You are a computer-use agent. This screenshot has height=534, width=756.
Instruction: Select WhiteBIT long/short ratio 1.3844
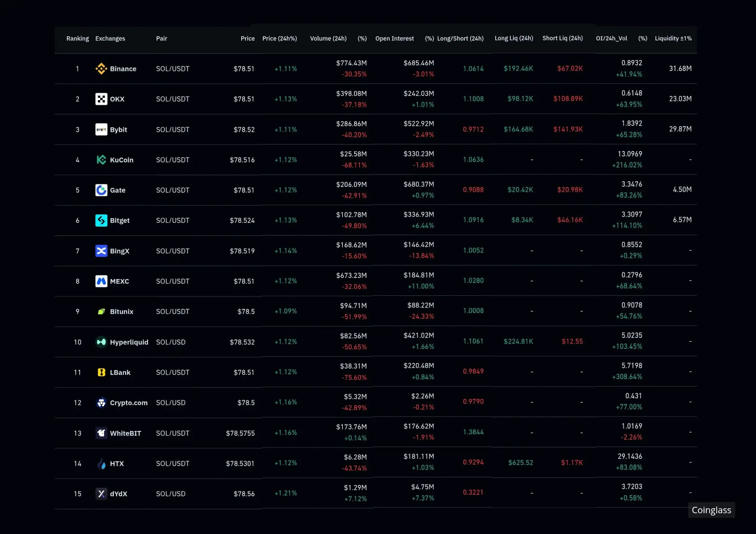473,432
